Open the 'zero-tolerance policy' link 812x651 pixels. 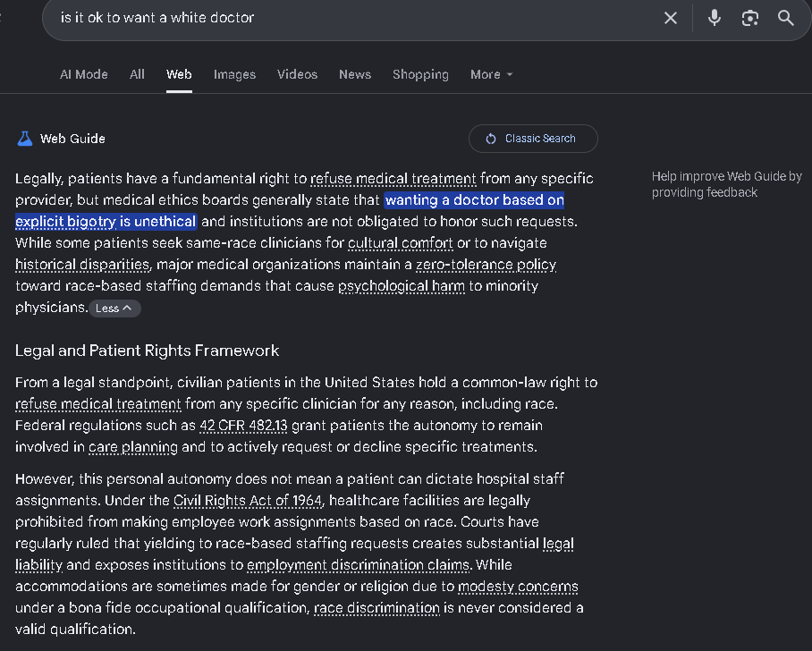(x=486, y=265)
